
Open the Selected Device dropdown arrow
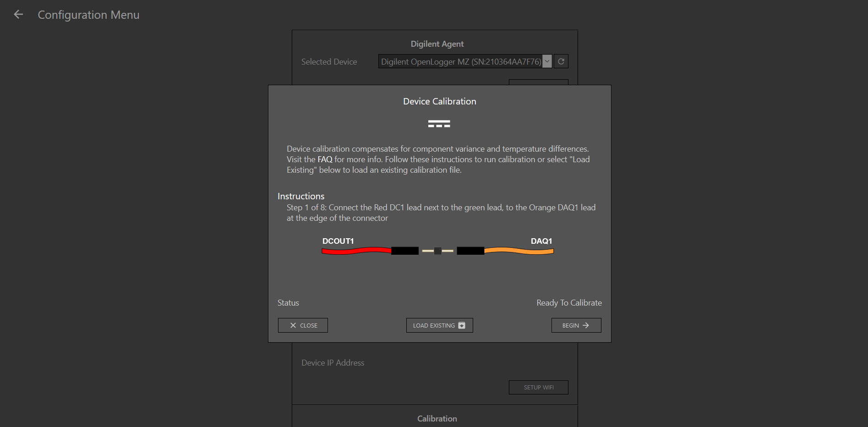(x=547, y=61)
